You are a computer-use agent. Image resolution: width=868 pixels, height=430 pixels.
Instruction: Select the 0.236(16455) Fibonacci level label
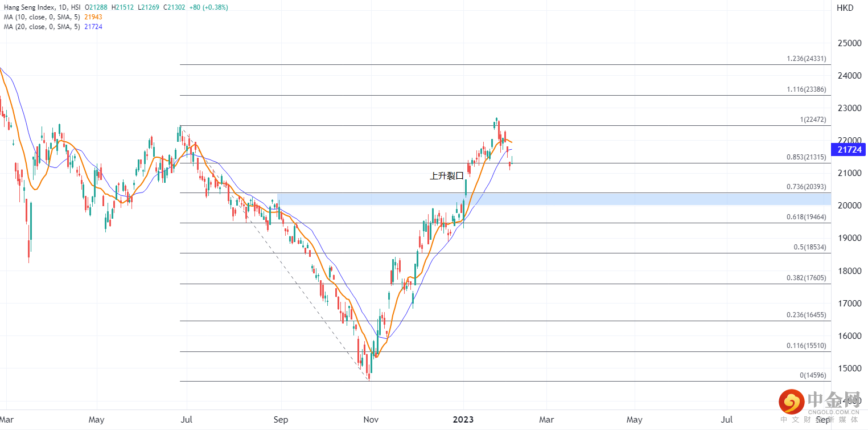click(806, 315)
